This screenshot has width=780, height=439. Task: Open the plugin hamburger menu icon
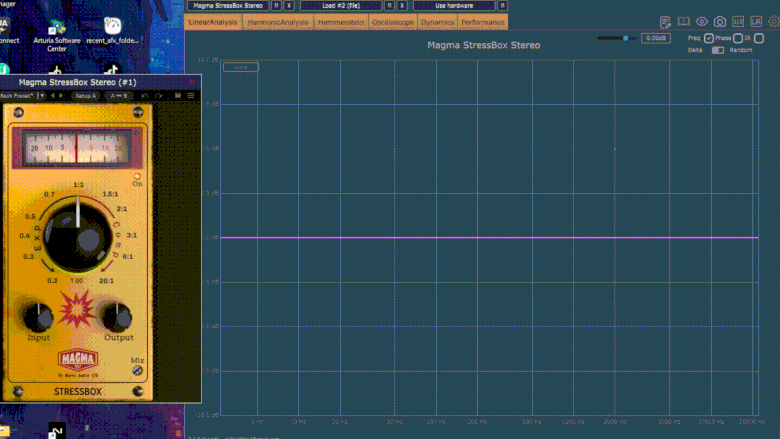190,95
